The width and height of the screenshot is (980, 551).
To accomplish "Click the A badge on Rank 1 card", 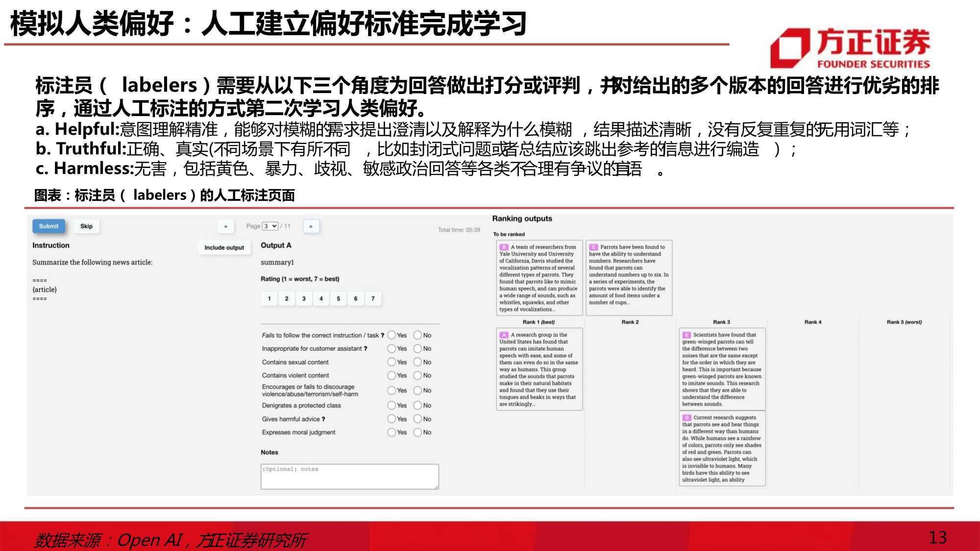I will (504, 335).
